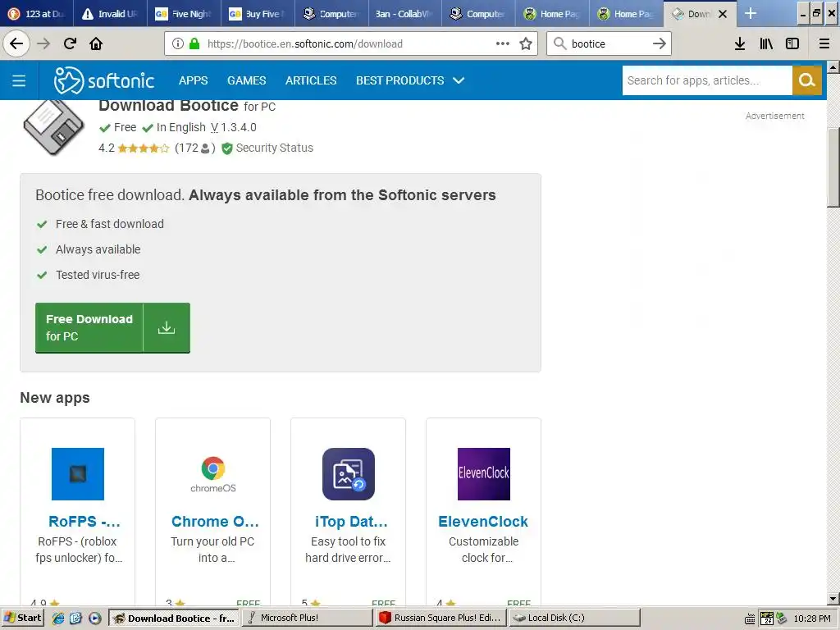Click the Security Status link

tap(274, 148)
